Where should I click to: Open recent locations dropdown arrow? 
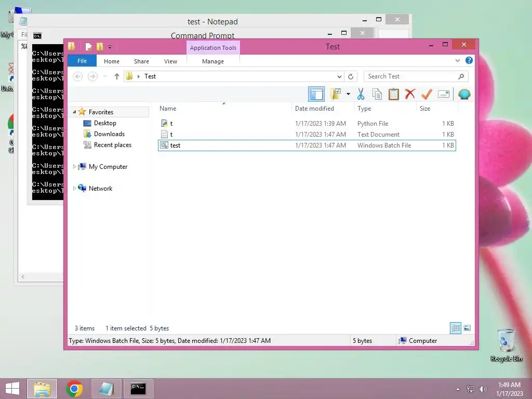tap(105, 76)
